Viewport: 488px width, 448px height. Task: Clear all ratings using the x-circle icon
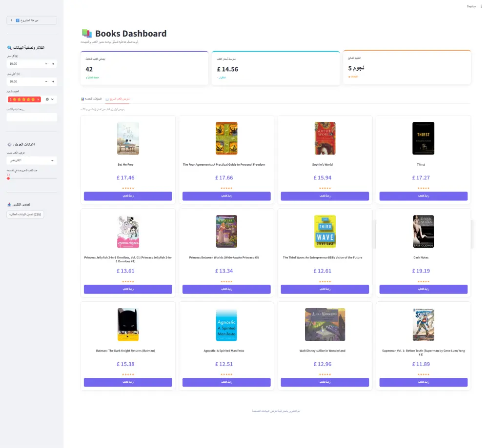click(47, 99)
